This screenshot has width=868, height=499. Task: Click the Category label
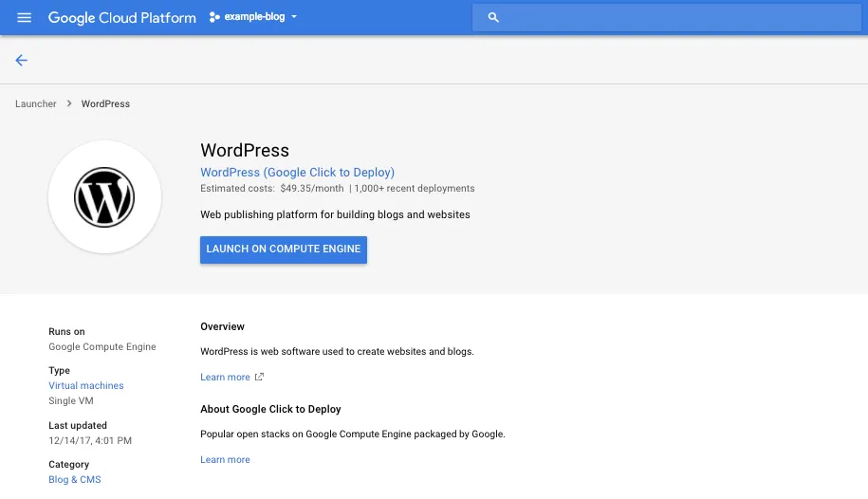click(x=68, y=465)
